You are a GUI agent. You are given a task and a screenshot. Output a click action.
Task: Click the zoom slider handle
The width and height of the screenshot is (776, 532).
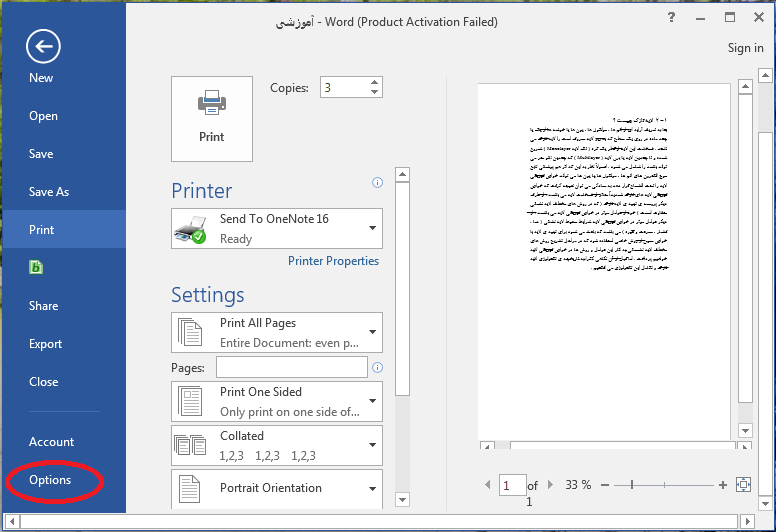[x=632, y=485]
